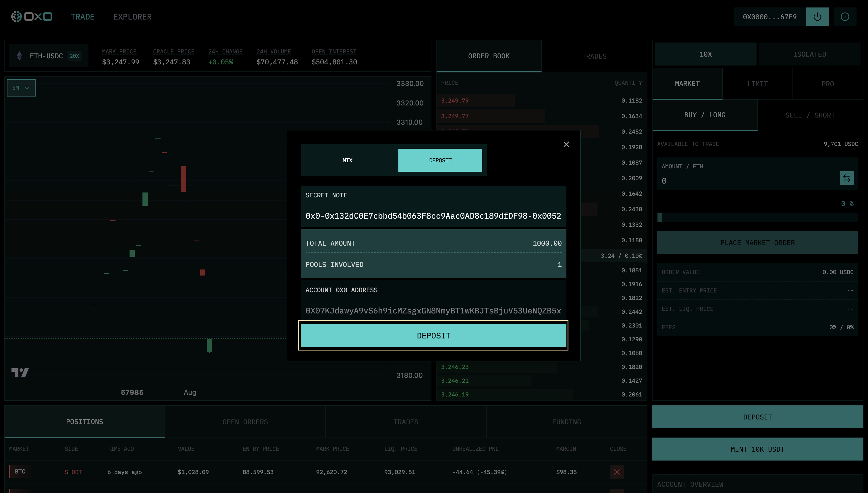The image size is (868, 493).
Task: Switch to the OPEN ORDERS tab
Action: click(245, 421)
